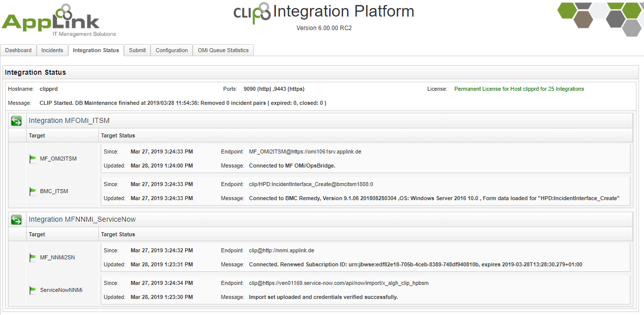Click the MFOMi_ITSM integration green arrows icon

pos(17,121)
